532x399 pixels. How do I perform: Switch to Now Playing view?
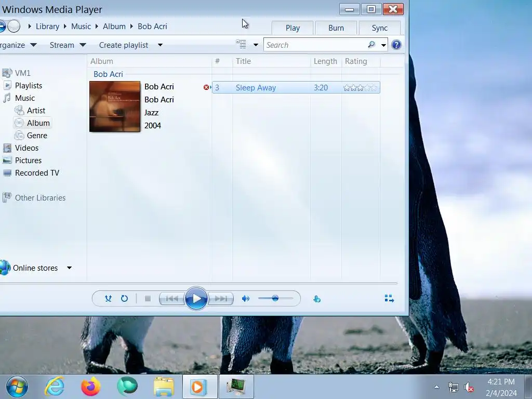[x=389, y=299]
